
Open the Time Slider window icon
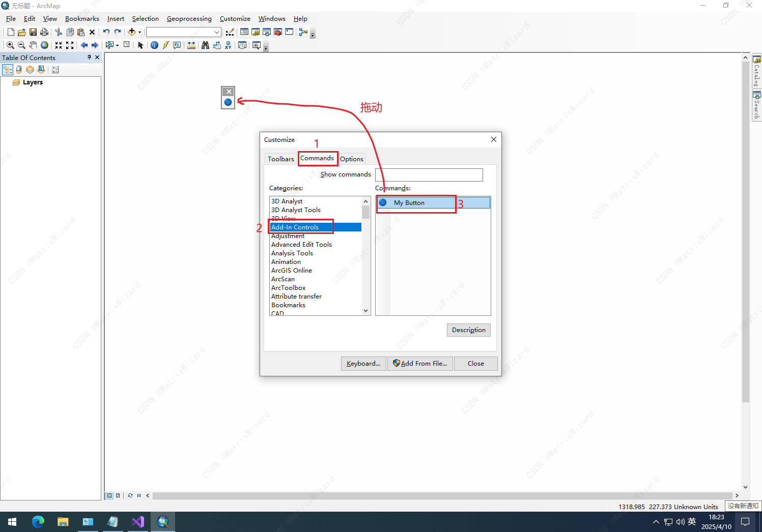pyautogui.click(x=242, y=45)
